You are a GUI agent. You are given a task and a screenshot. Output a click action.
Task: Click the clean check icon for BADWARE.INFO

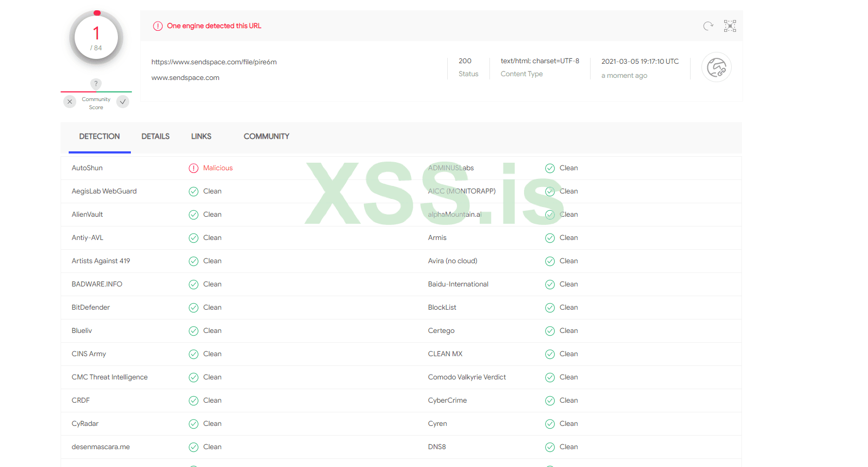tap(194, 284)
